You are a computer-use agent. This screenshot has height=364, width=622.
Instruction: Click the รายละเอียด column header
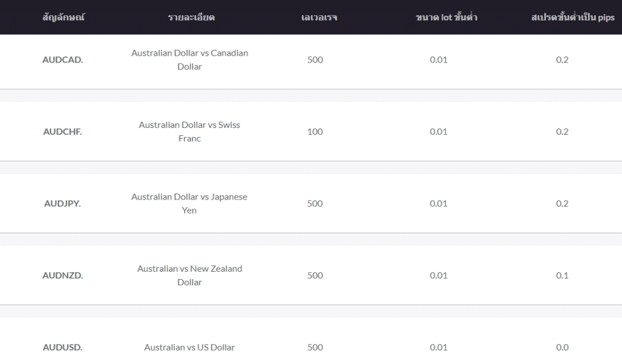[191, 17]
